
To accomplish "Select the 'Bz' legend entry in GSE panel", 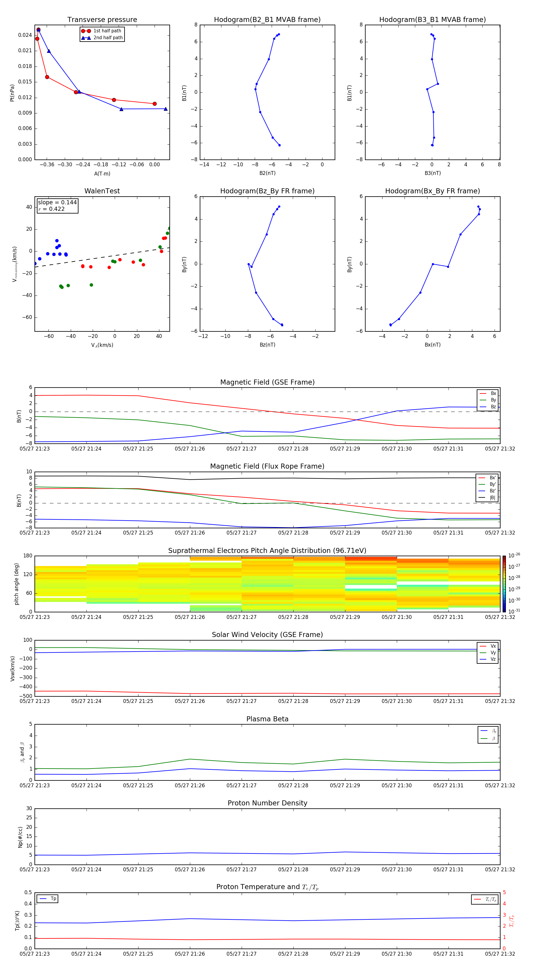I will click(488, 407).
